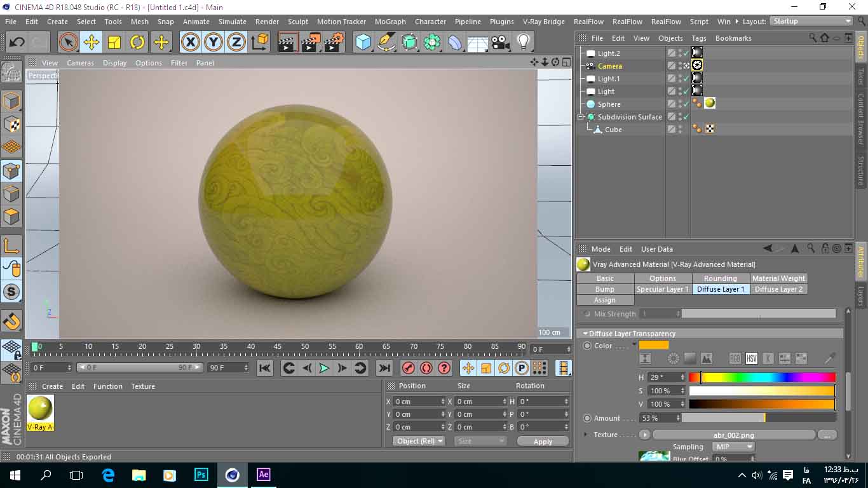
Task: Select the Live Selection tool
Action: pyautogui.click(x=68, y=43)
